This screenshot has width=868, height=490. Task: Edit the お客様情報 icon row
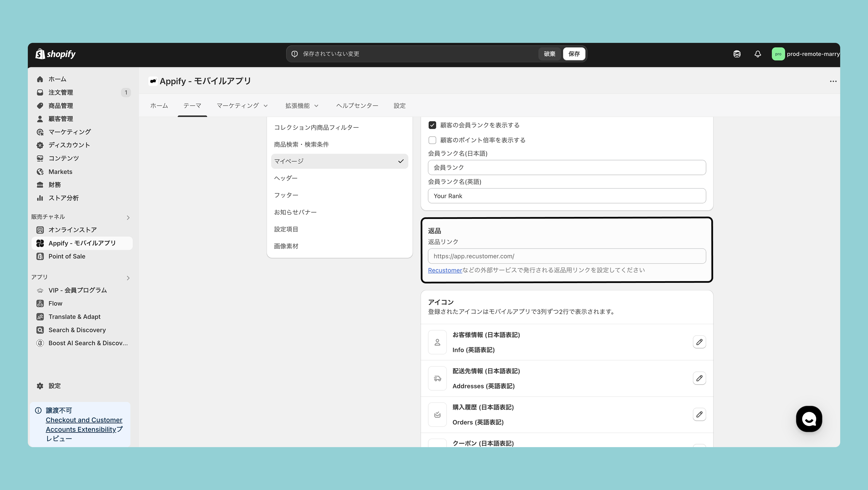[699, 342]
